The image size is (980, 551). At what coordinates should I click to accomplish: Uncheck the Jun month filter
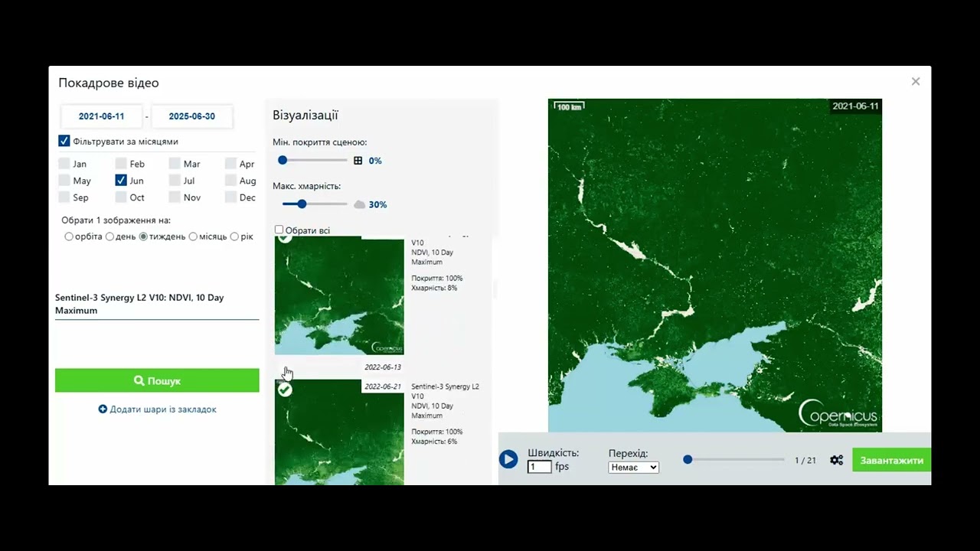tap(121, 181)
